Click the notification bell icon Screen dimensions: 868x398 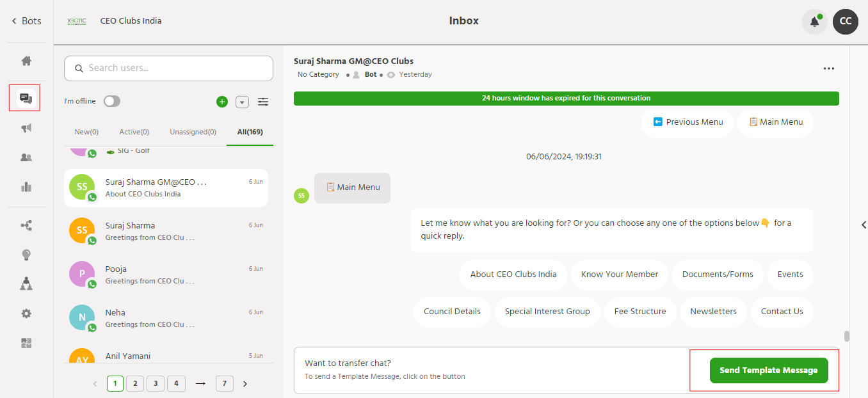tap(814, 22)
